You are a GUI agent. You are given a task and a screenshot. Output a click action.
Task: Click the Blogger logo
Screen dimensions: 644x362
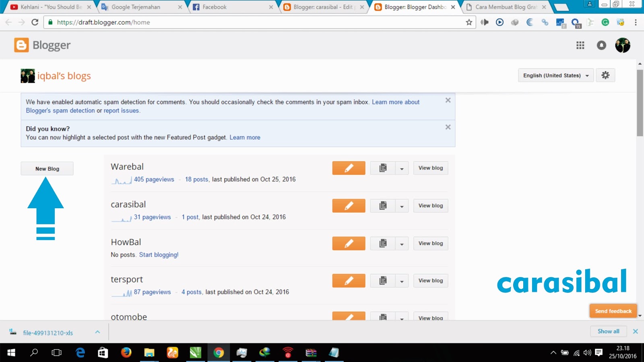point(42,45)
